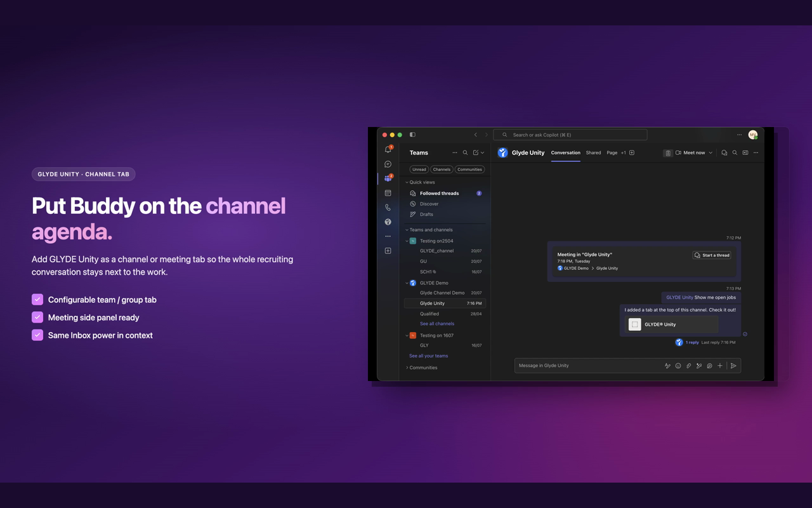The height and width of the screenshot is (508, 812).
Task: Open the See all your teams link
Action: tap(429, 356)
